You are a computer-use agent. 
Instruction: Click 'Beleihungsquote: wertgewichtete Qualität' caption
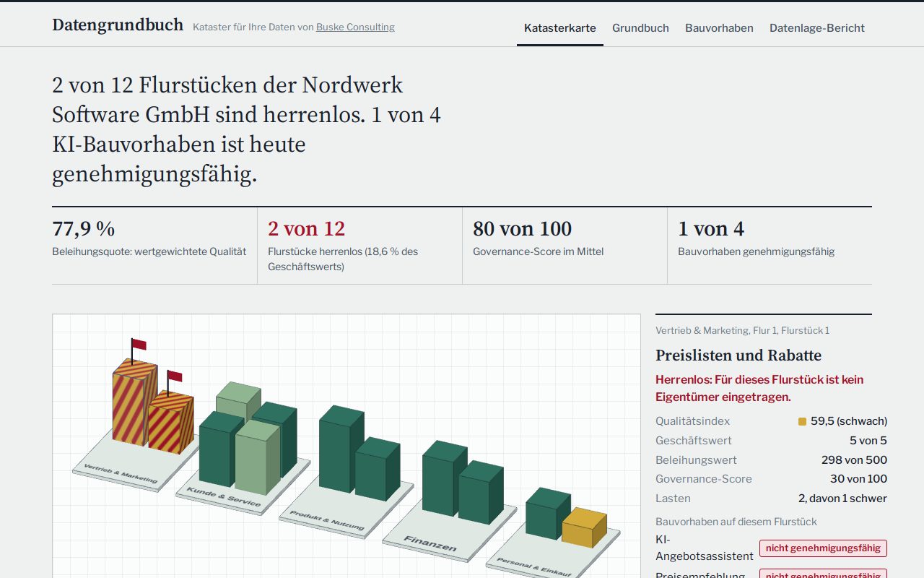149,251
